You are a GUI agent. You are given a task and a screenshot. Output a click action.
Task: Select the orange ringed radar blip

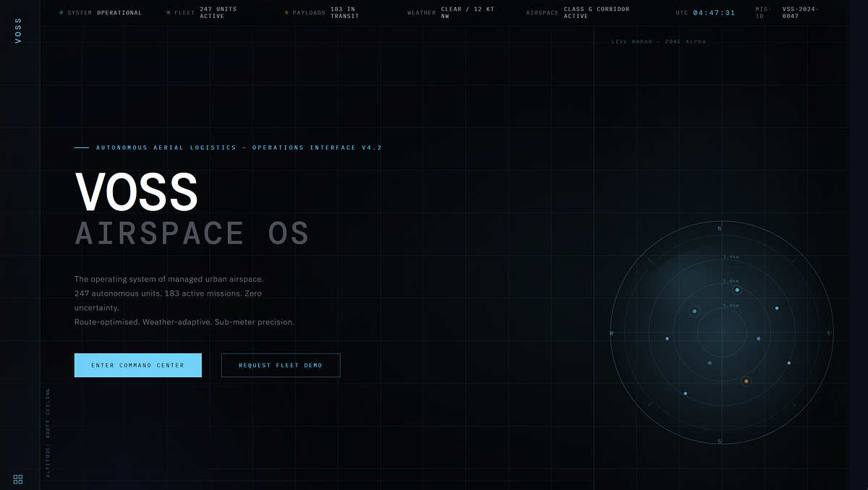tap(746, 381)
